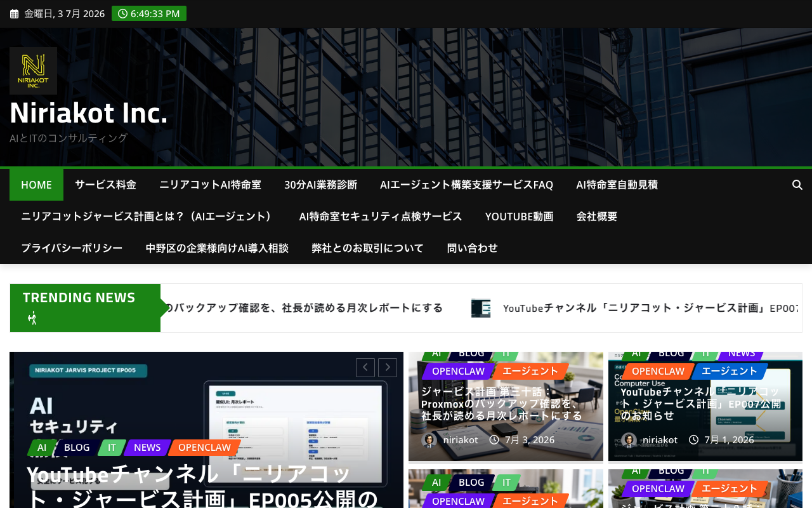Click niriakot author name on Proxmox post

[461, 440]
